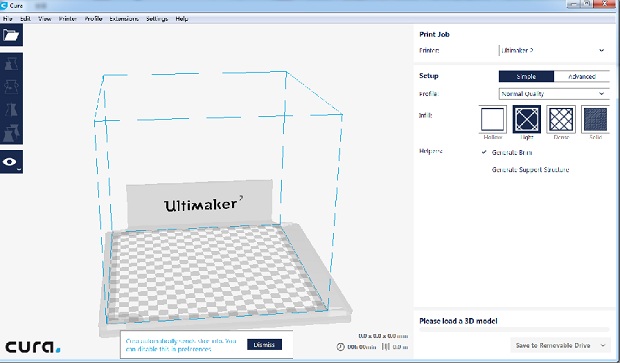Open the Extensions menu

[x=124, y=19]
